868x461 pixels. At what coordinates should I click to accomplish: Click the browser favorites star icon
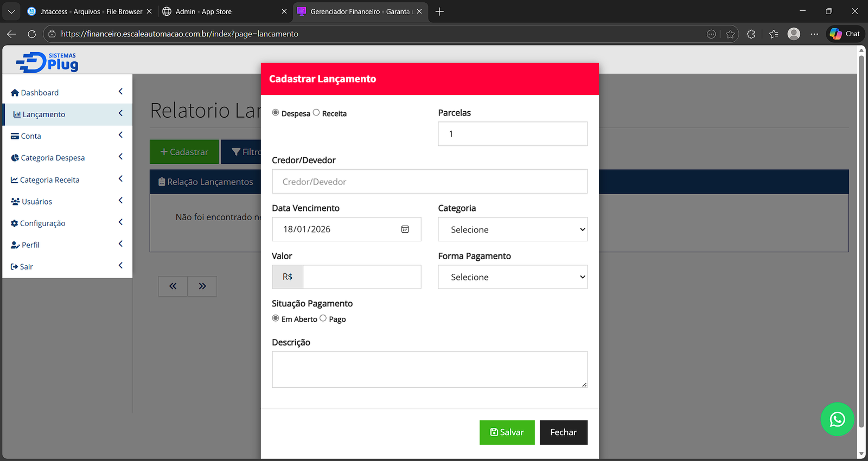730,34
